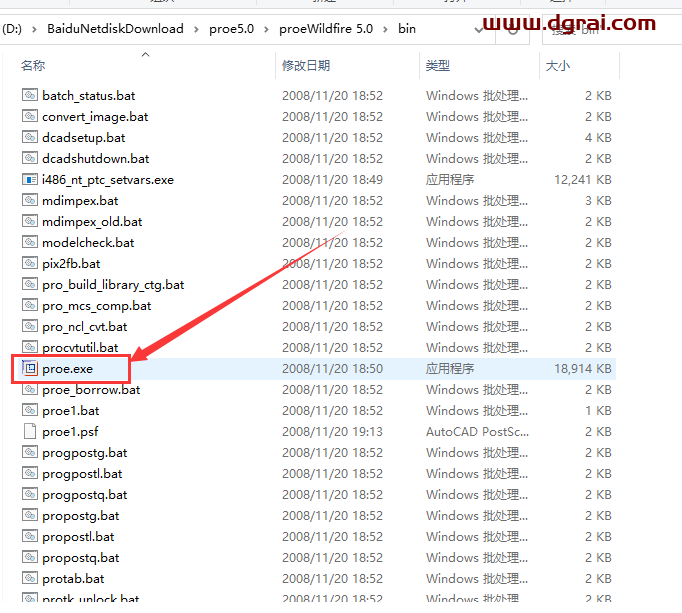Click the pro_mcs_comp.bat file icon
Viewport: 682px width, 613px height.
(x=30, y=305)
